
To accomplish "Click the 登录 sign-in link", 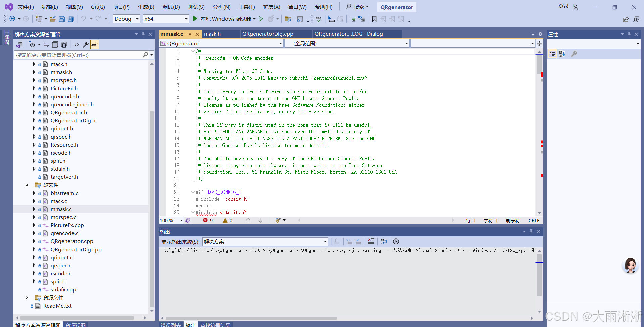I will (x=563, y=6).
